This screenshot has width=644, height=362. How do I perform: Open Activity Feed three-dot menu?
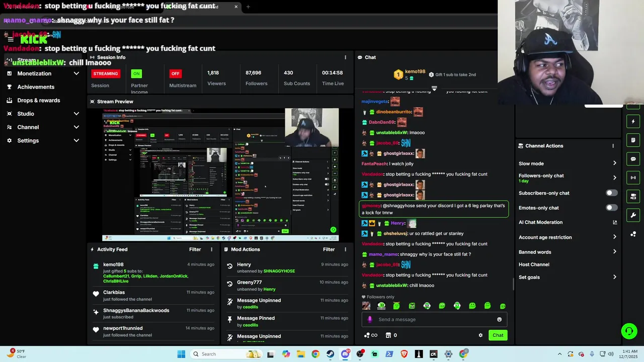(211, 249)
